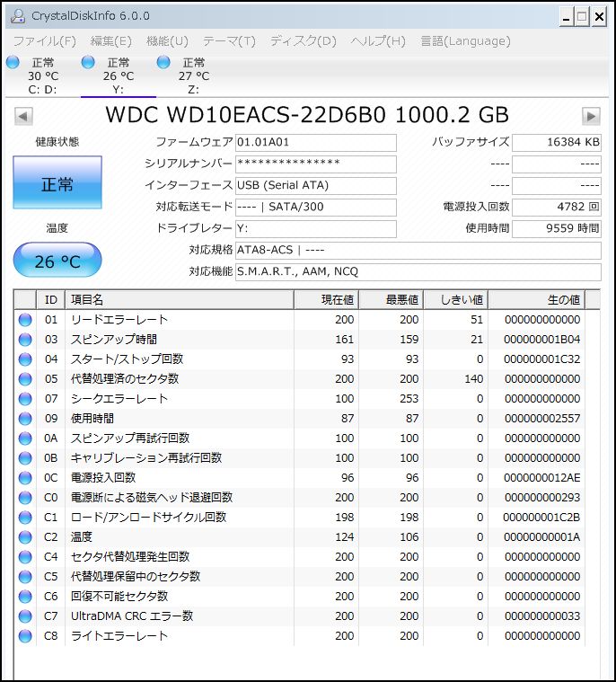Open the ヘルプ(H) menu
The image size is (616, 682).
[378, 41]
